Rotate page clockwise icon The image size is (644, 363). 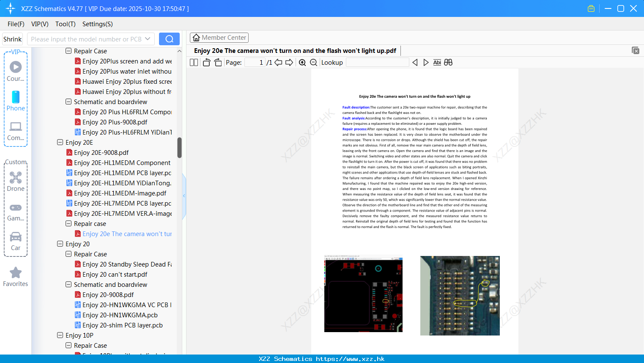[x=218, y=62]
